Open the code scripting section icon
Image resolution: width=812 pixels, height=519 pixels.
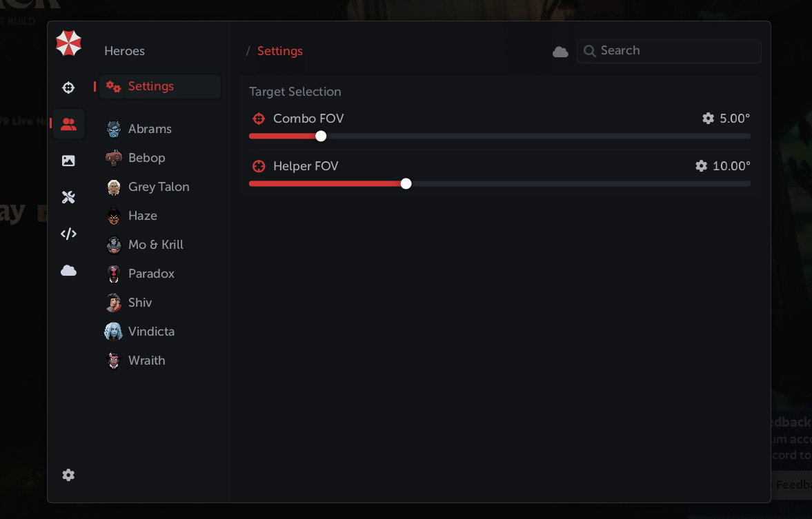click(68, 234)
